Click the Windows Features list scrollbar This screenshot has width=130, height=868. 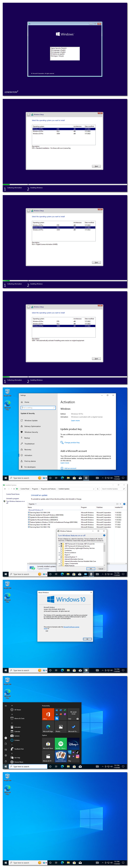[104, 554]
